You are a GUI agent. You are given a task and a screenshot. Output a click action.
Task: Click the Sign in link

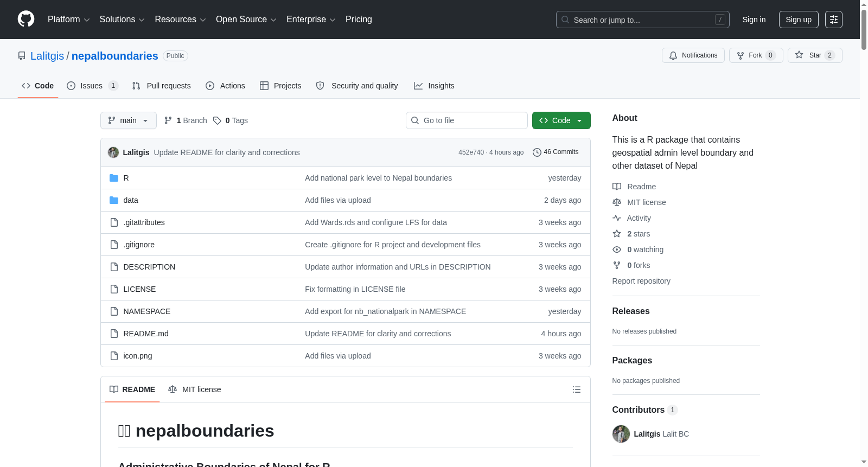click(x=754, y=20)
